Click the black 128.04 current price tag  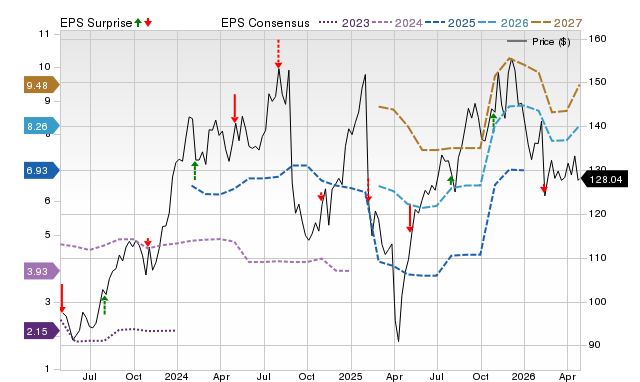point(604,179)
